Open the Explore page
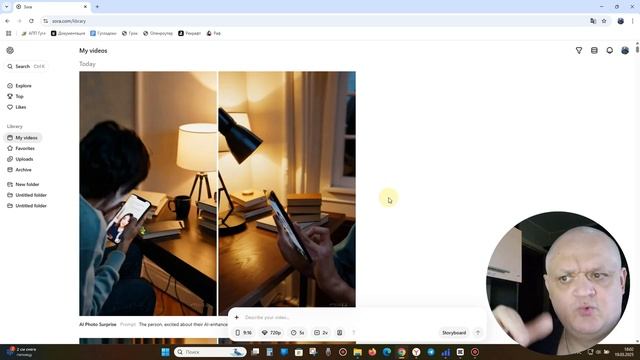 (19, 86)
